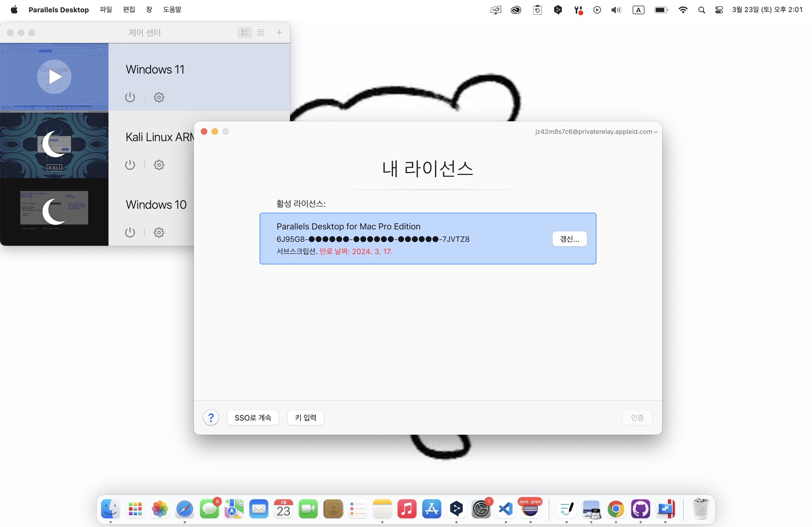Open macOS Control Center toggle icon
The width and height of the screenshot is (812, 527).
(719, 10)
